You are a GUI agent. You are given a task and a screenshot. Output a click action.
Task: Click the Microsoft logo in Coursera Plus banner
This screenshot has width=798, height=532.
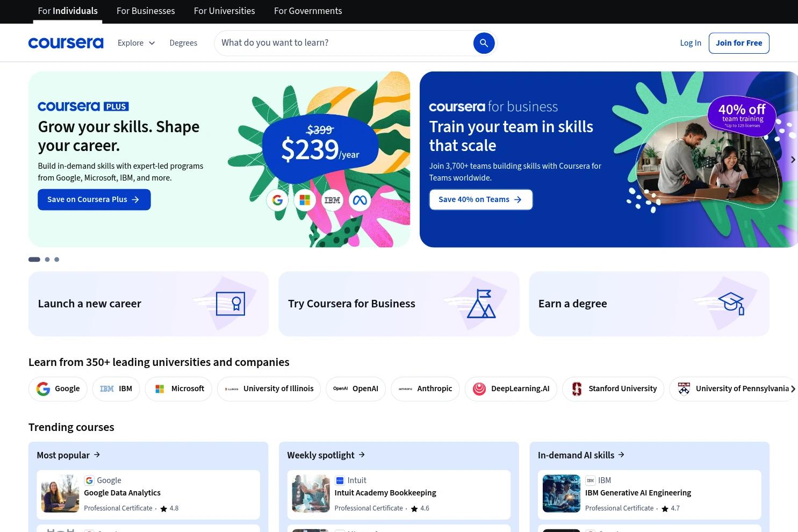[x=305, y=200]
